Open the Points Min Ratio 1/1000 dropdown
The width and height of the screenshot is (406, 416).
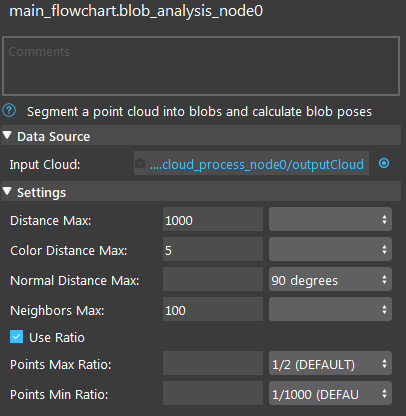tap(330, 394)
